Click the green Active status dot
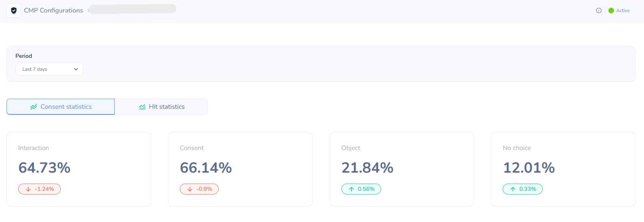This screenshot has height=222, width=644. pos(611,11)
